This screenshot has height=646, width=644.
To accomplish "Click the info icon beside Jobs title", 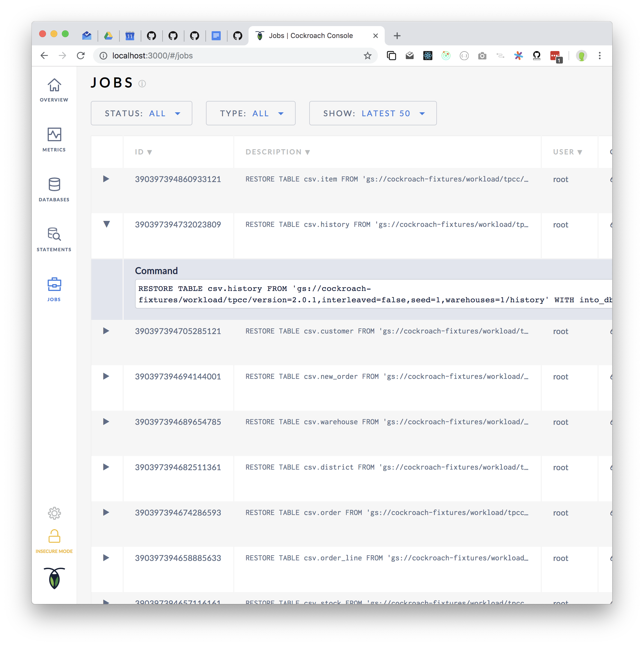I will click(x=142, y=84).
